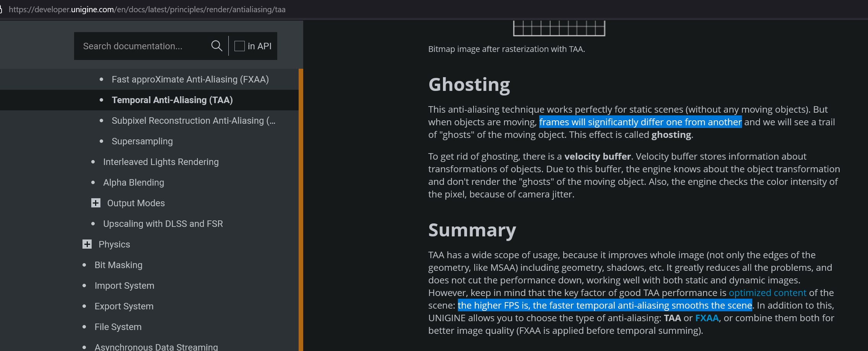
Task: Click the search magnifier icon
Action: pos(217,46)
